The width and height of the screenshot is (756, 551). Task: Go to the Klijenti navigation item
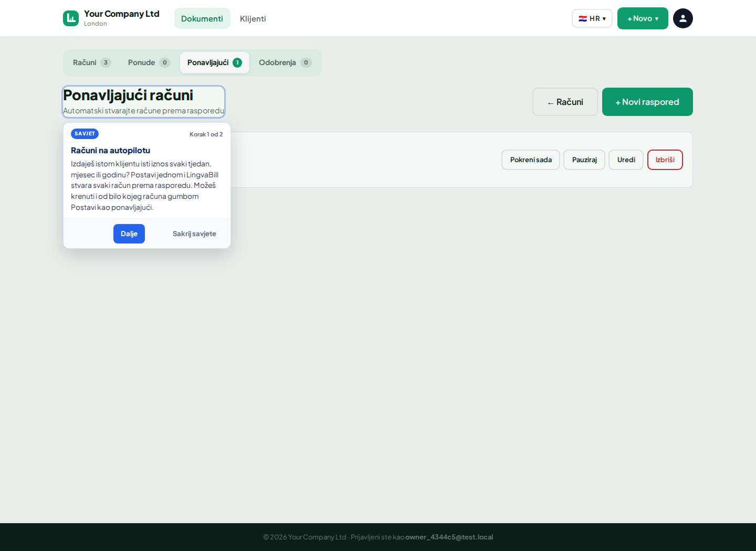coord(253,18)
